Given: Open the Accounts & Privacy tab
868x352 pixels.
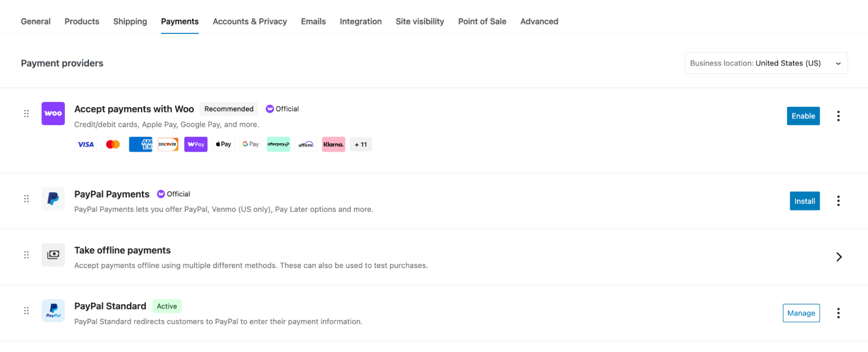Looking at the screenshot, I should (x=250, y=21).
